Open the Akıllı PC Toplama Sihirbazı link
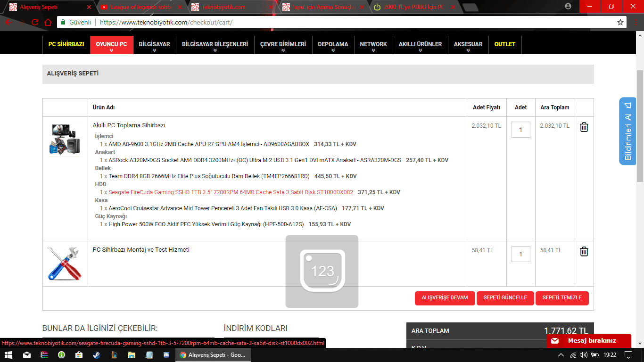 129,125
